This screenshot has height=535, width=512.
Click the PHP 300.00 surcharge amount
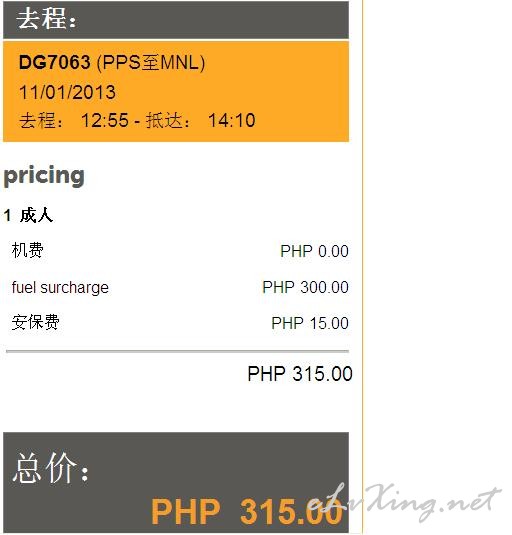click(x=306, y=287)
